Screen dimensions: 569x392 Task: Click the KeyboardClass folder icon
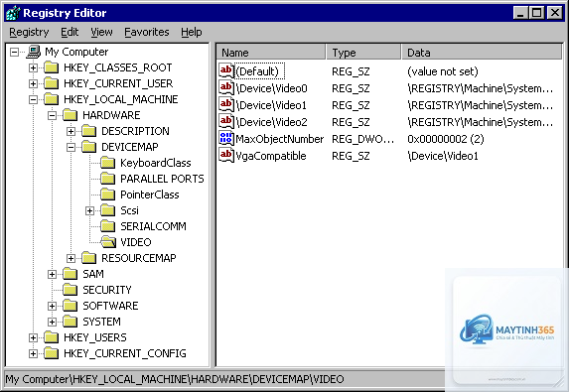(108, 163)
